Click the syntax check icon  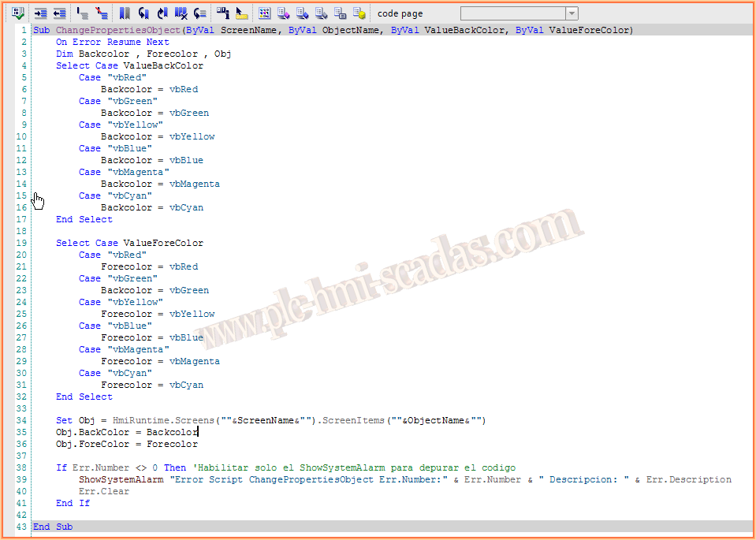coord(19,13)
